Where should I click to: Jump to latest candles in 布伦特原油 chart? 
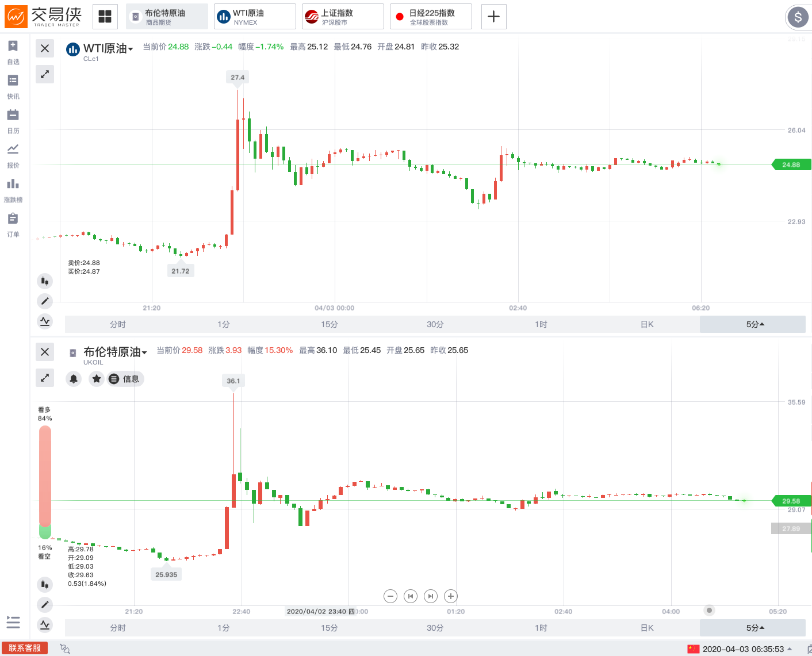(x=431, y=596)
